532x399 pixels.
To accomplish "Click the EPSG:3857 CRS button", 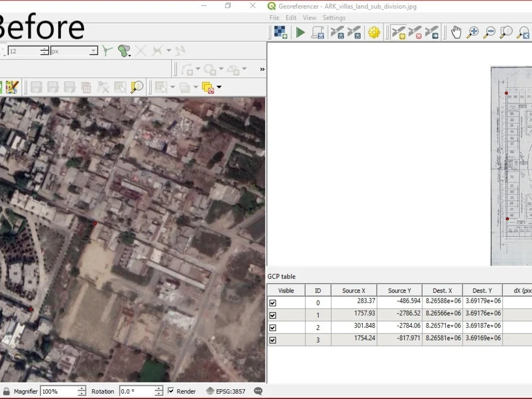I will (x=226, y=391).
